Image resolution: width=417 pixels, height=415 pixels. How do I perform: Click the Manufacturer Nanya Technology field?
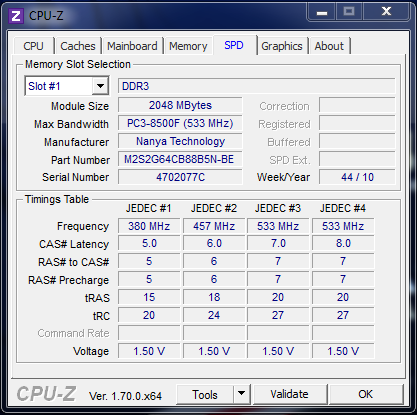(180, 141)
